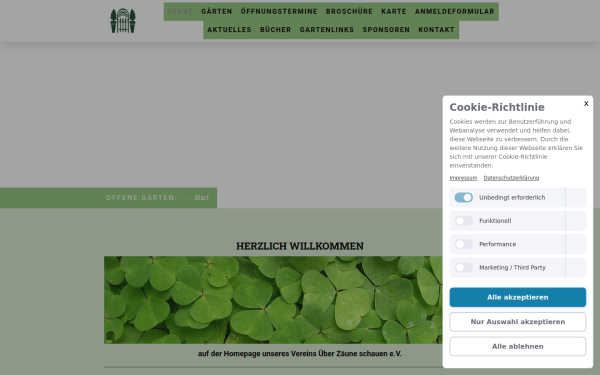This screenshot has width=600, height=375.
Task: Close the cookie dialog with the X
Action: tap(586, 103)
